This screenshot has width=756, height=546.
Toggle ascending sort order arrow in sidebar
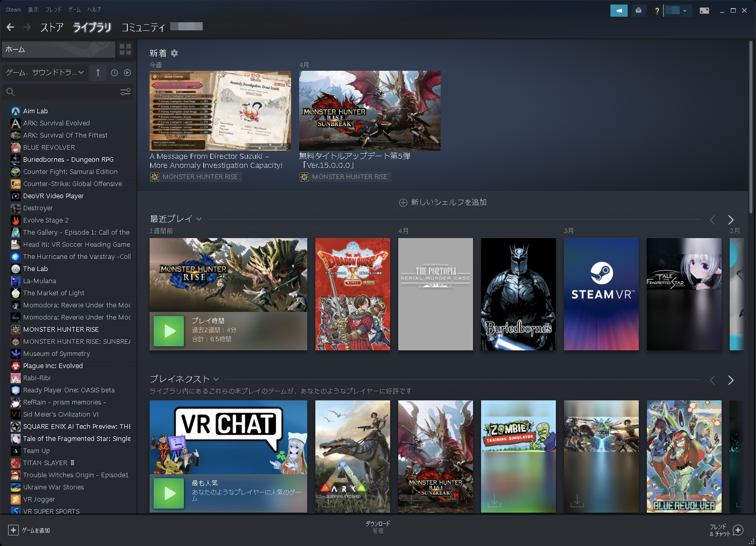(98, 73)
